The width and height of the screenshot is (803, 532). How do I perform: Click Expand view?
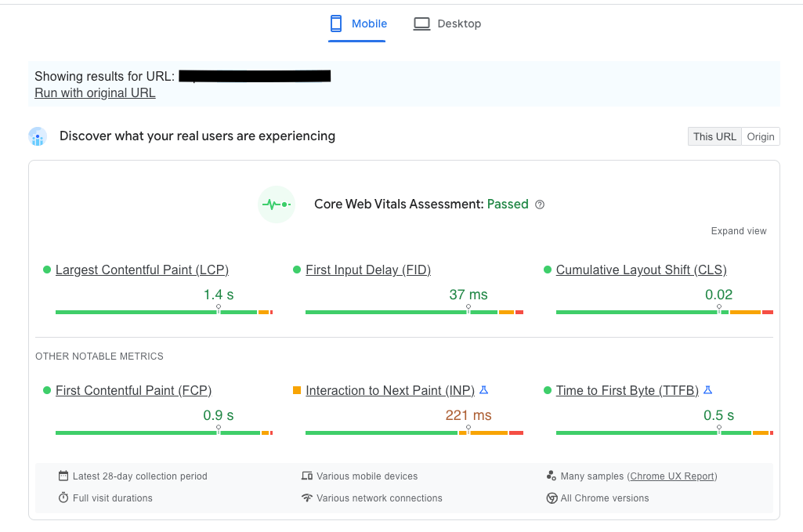(x=739, y=231)
